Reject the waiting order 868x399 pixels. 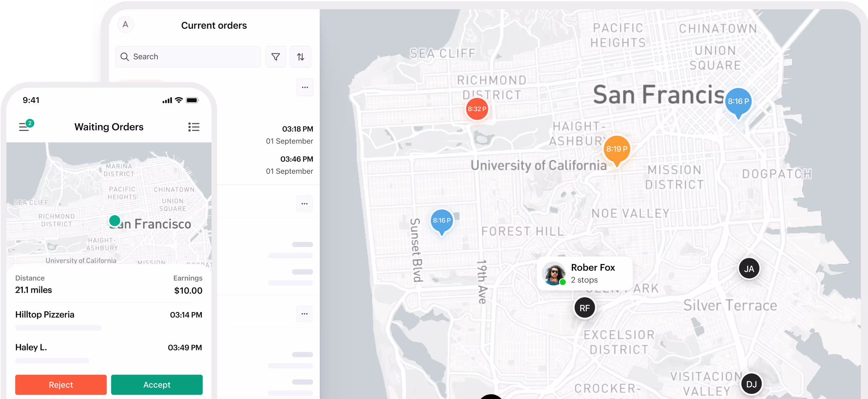coord(61,385)
